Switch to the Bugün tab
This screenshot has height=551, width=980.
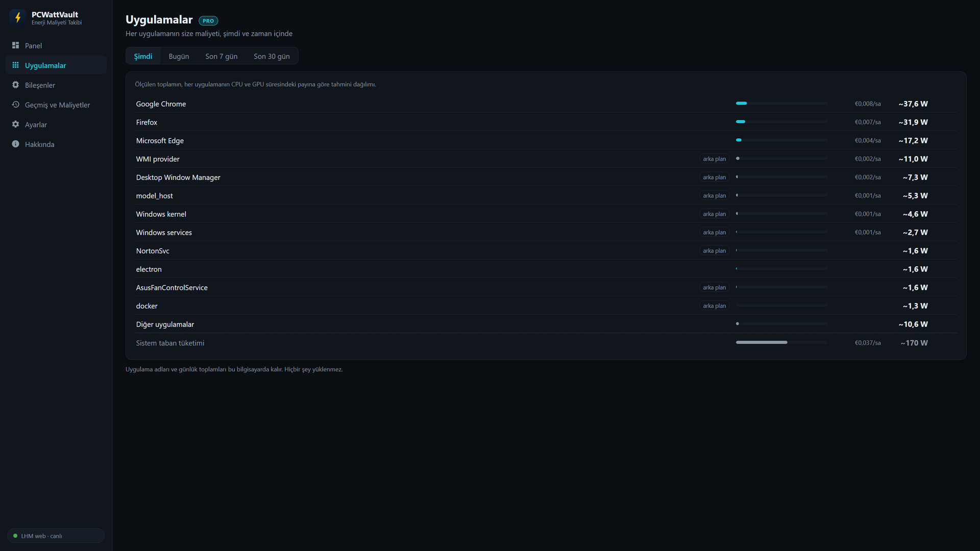179,56
